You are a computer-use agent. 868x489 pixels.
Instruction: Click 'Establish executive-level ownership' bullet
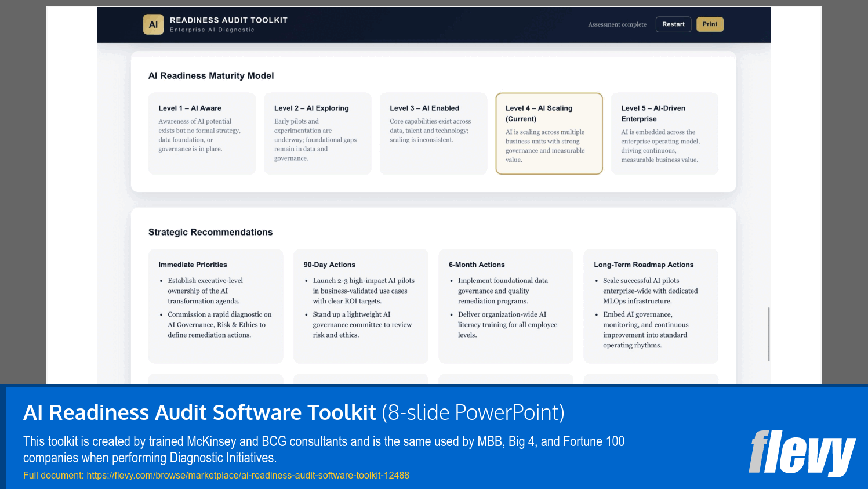coord(205,291)
